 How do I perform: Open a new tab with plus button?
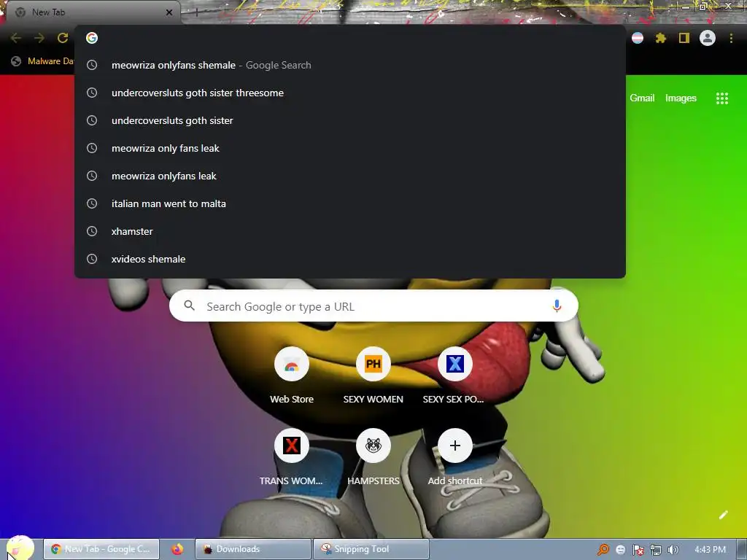point(196,12)
